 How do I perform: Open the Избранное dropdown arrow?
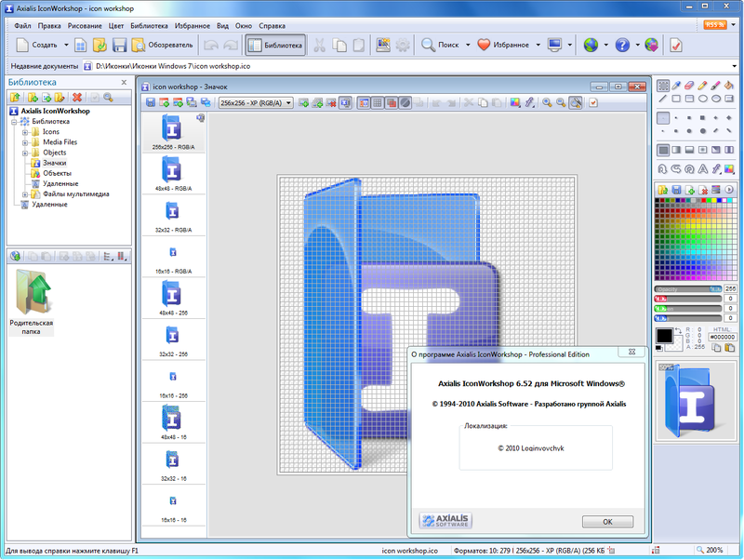(538, 45)
